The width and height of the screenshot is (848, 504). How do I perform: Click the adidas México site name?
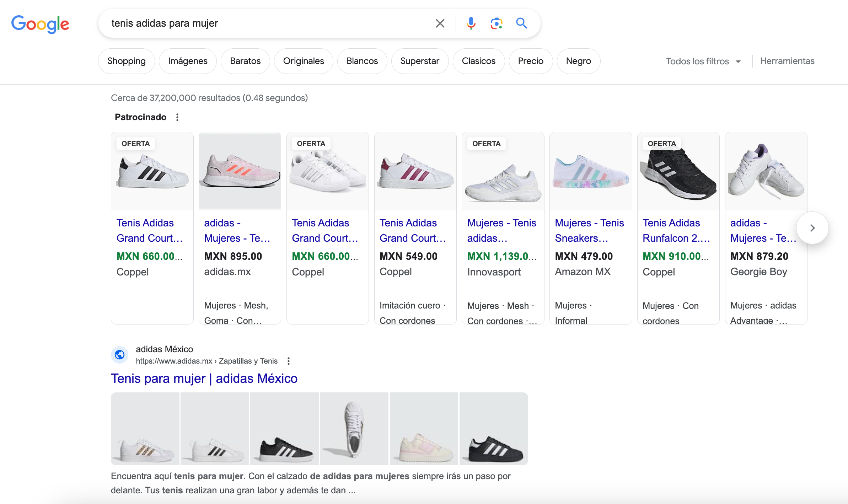point(164,349)
